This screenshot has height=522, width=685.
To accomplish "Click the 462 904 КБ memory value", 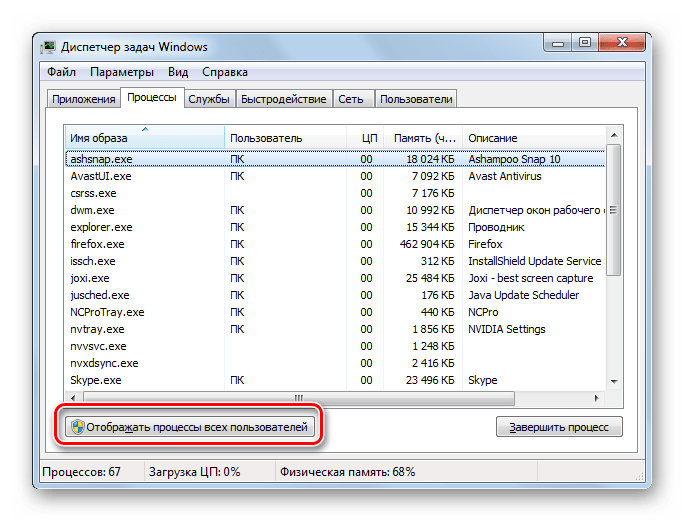I will (x=427, y=244).
